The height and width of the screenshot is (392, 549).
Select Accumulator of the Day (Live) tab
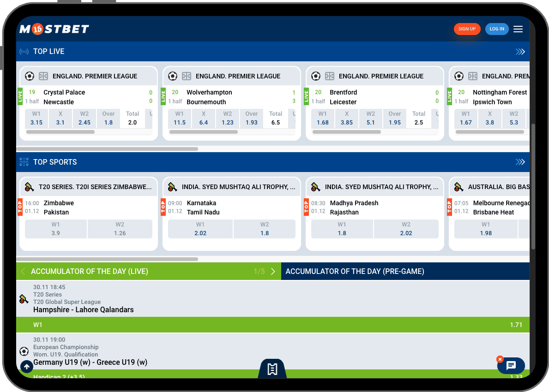[90, 271]
